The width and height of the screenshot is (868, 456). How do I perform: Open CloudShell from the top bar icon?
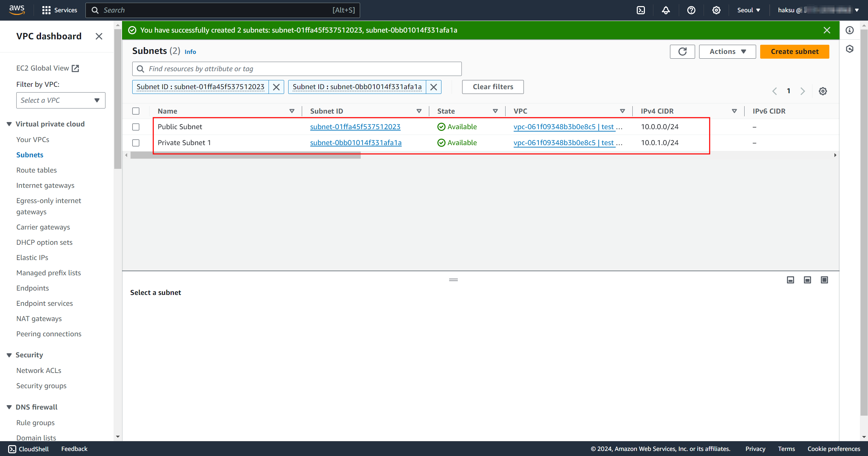coord(640,10)
